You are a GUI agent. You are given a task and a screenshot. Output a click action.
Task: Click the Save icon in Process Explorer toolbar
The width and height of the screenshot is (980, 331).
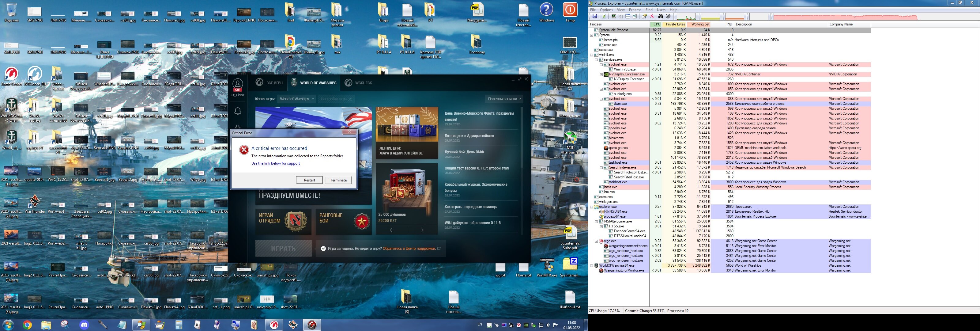595,16
